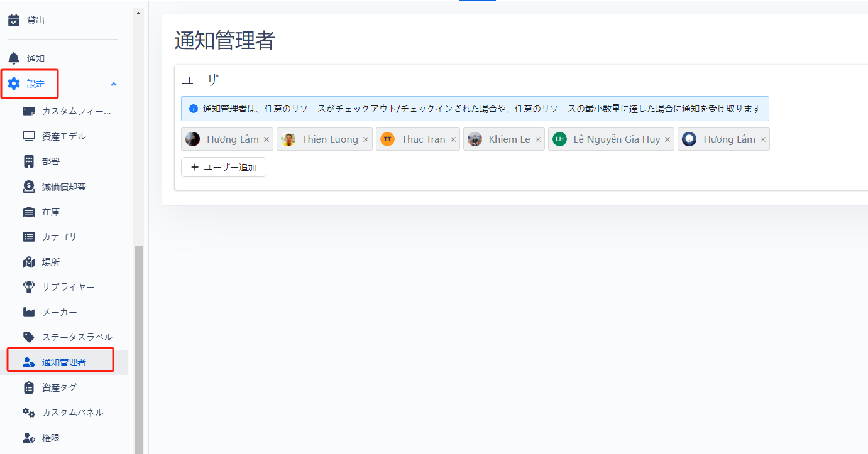Select the 減価償却費 (Depreciation) icon

pyautogui.click(x=29, y=186)
